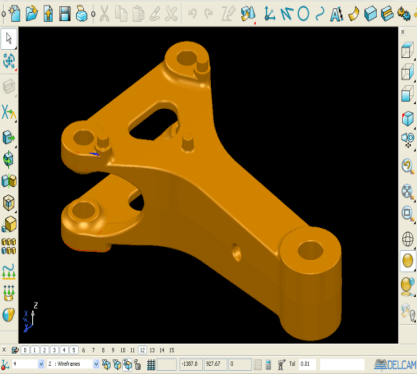This screenshot has width=417, height=374.
Task: Toggle layer 5 visibility
Action: [74, 350]
